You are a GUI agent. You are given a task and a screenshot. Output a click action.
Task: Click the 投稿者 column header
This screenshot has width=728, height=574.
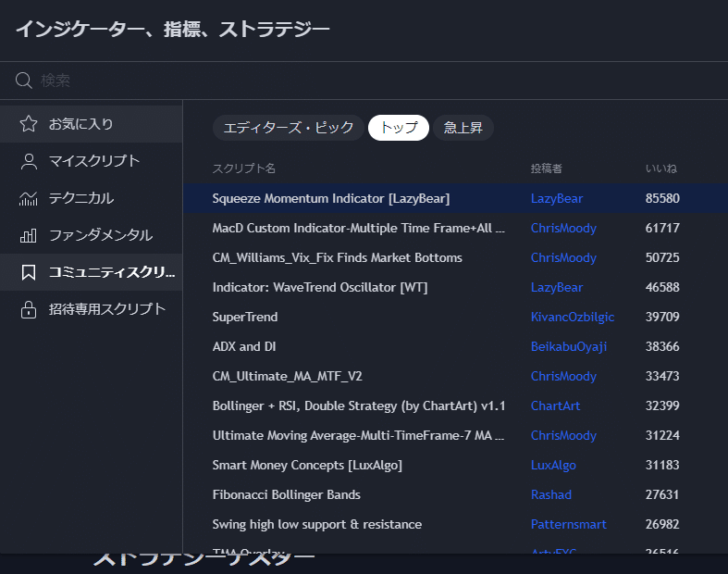click(547, 168)
